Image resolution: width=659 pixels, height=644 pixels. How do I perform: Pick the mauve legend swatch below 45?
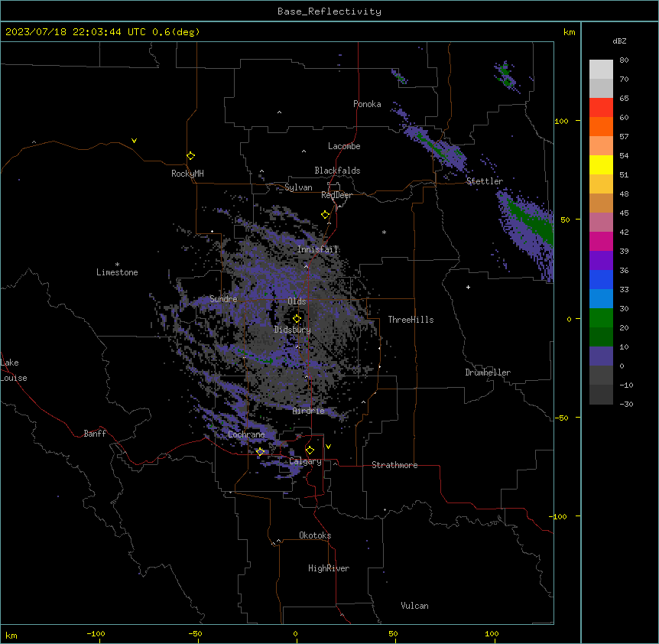(x=601, y=223)
